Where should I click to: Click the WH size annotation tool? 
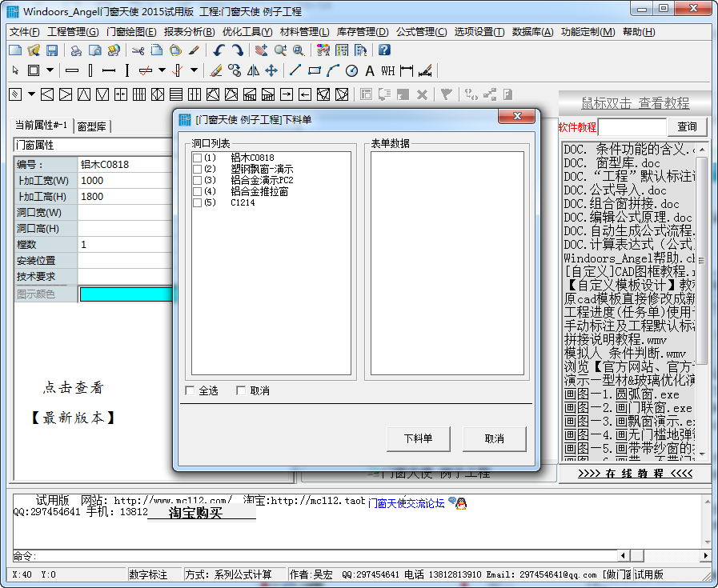(x=388, y=70)
